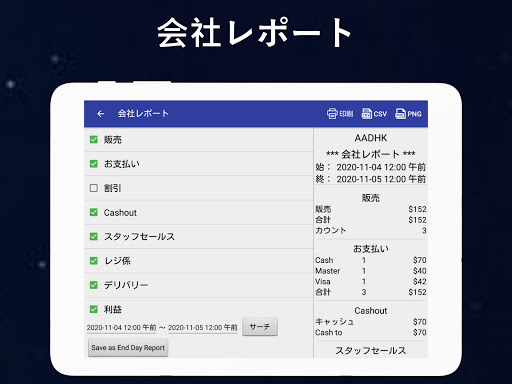Select the 始: 2020-11-04 line in report
The height and width of the screenshot is (384, 512).
(371, 167)
